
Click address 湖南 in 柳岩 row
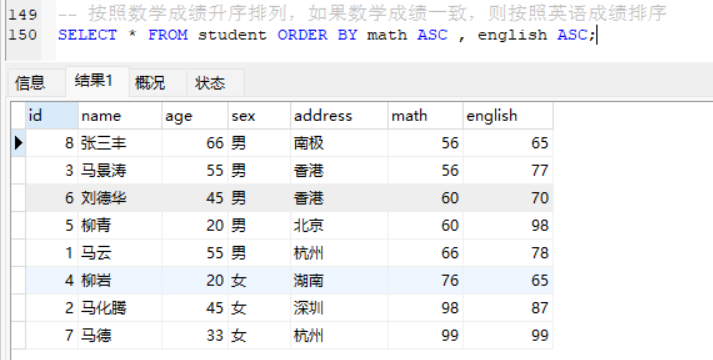coord(339,280)
